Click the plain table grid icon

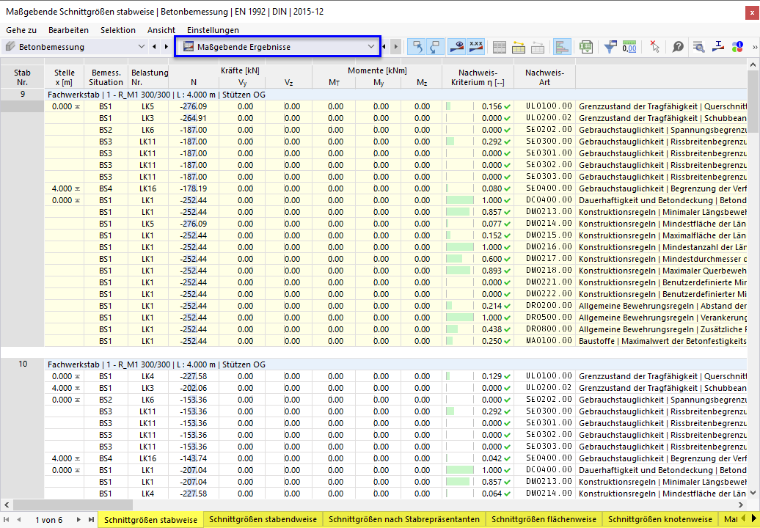click(499, 47)
